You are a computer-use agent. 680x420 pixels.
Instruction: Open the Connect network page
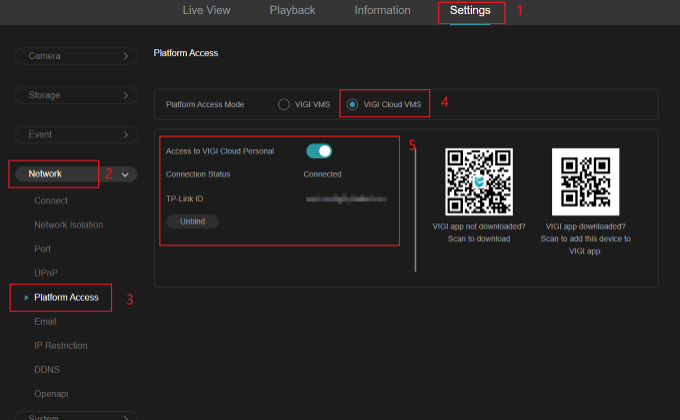point(51,200)
